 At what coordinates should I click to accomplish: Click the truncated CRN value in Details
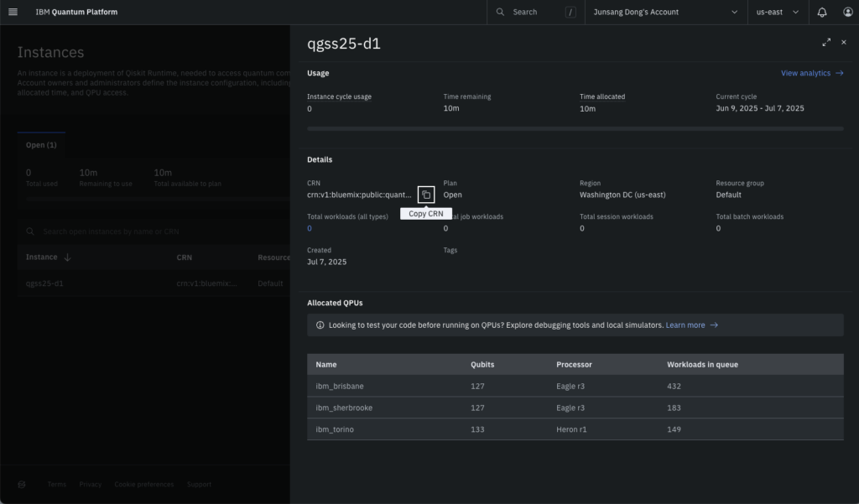coord(359,195)
